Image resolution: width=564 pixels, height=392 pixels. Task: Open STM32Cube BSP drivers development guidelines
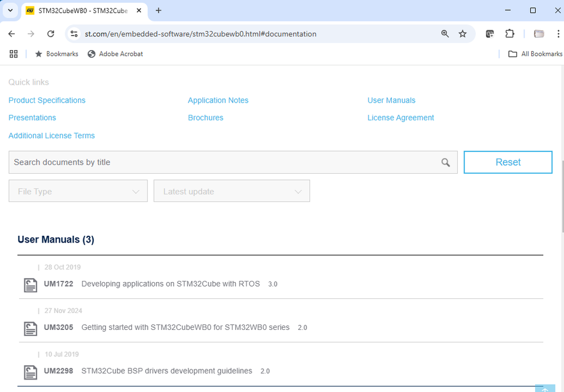tap(167, 371)
